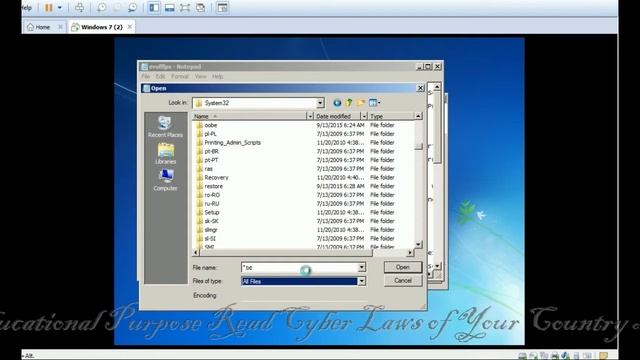This screenshot has height=360, width=640.
Task: Create a new folder icon
Action: [x=361, y=103]
